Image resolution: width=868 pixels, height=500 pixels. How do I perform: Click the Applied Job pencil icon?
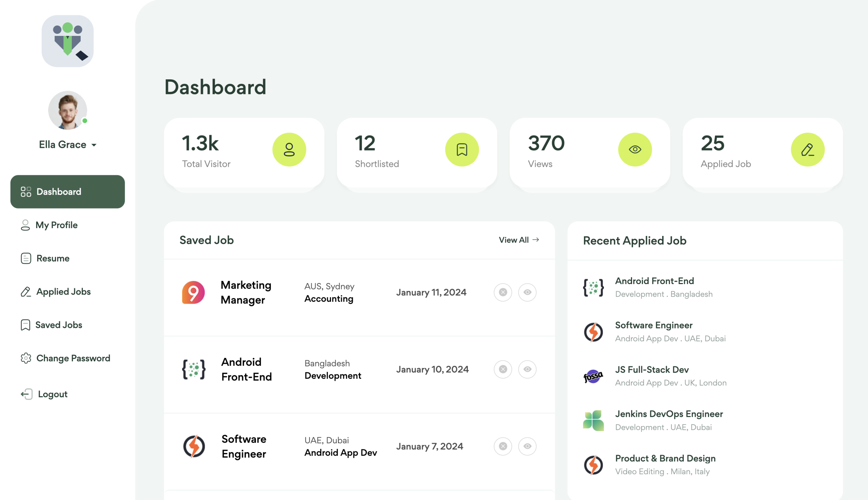(807, 150)
